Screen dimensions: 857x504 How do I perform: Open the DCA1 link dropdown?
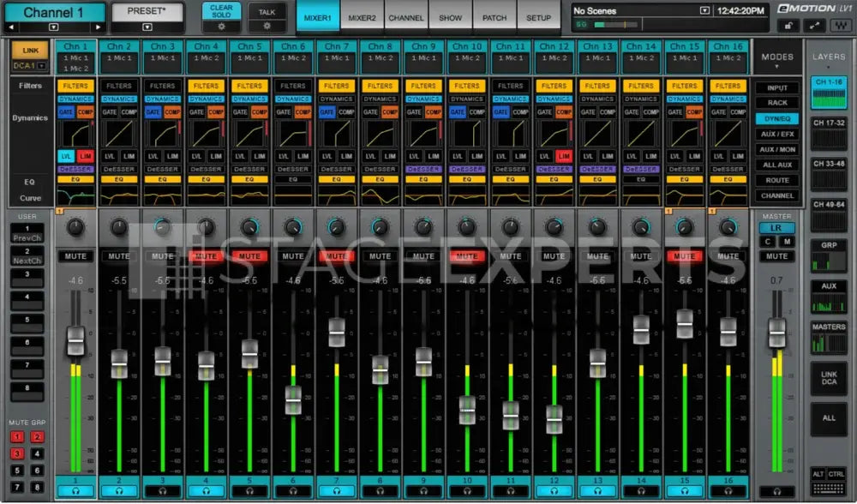pyautogui.click(x=41, y=66)
